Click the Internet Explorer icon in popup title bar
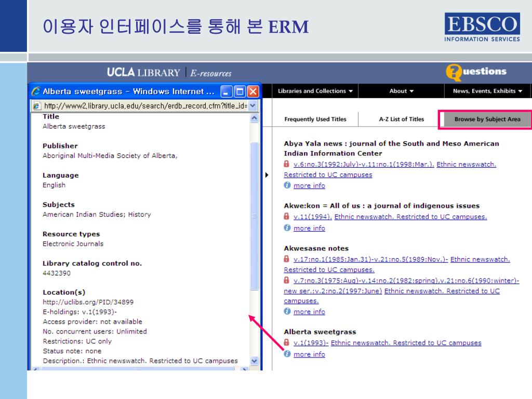The width and height of the screenshot is (532, 399). [36, 91]
